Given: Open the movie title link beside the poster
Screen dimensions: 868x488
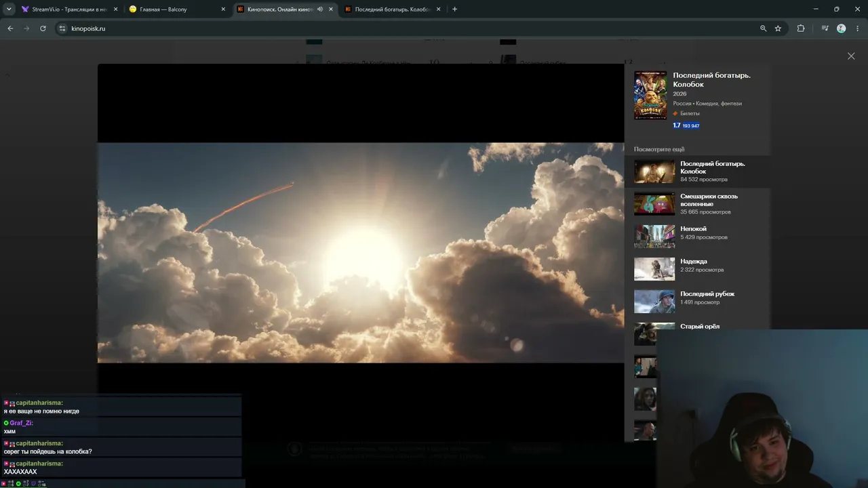Looking at the screenshot, I should pyautogui.click(x=711, y=80).
